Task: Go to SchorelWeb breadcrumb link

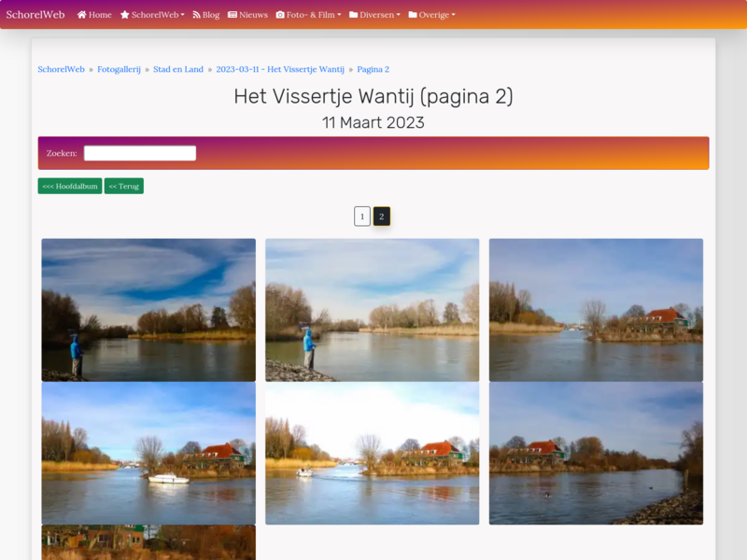Action: click(61, 69)
